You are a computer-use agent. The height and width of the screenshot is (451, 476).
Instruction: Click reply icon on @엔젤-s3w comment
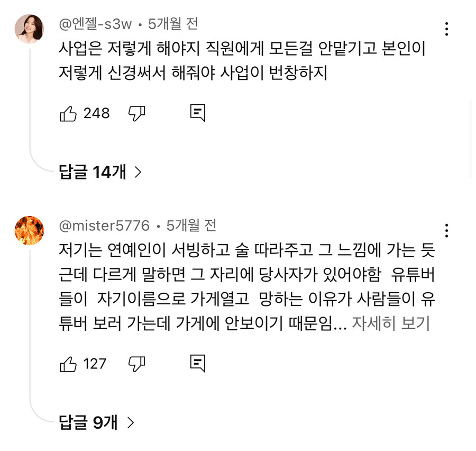[x=197, y=113]
